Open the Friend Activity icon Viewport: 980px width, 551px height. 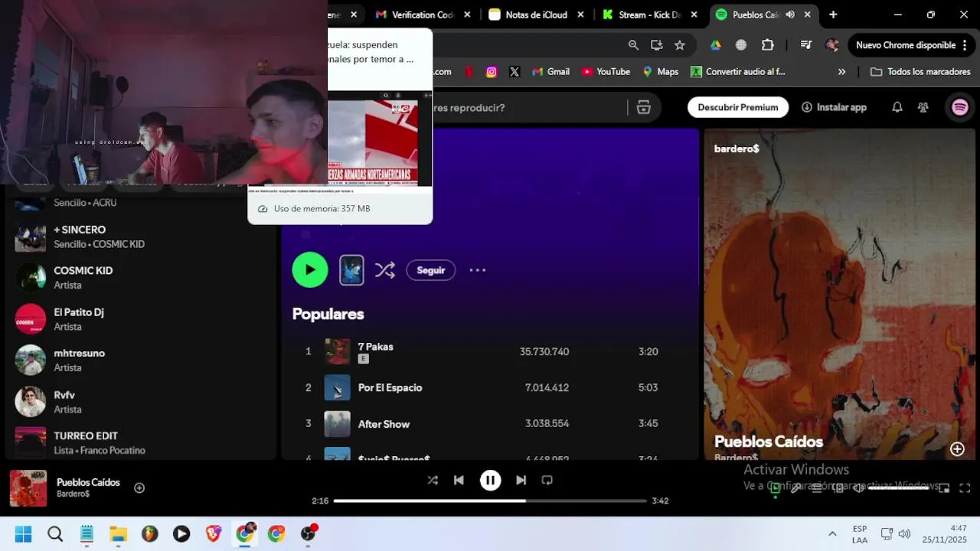coord(923,107)
